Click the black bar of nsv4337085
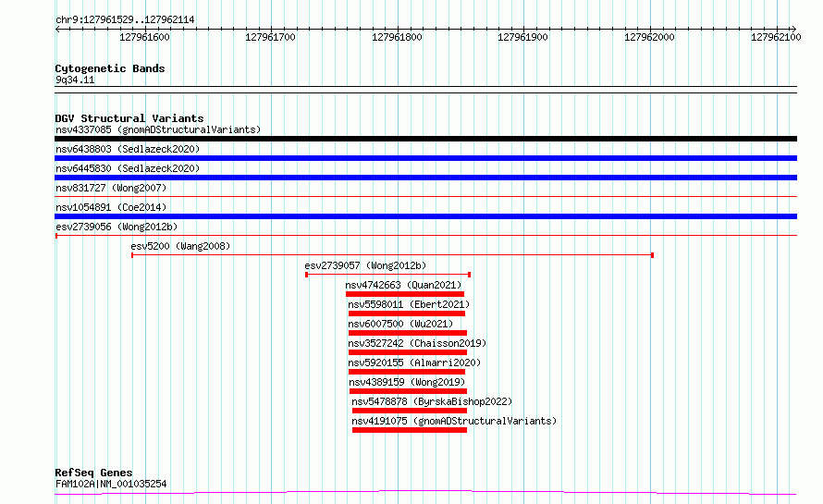The image size is (823, 504). 425,139
